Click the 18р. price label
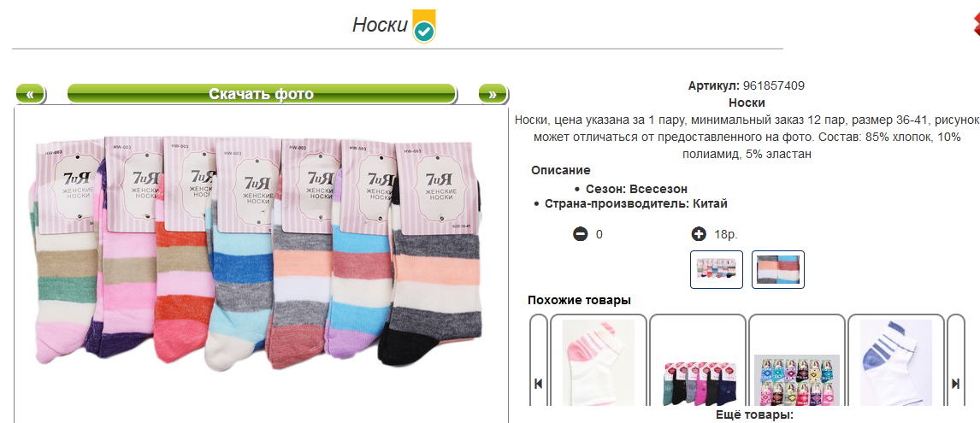 (726, 235)
